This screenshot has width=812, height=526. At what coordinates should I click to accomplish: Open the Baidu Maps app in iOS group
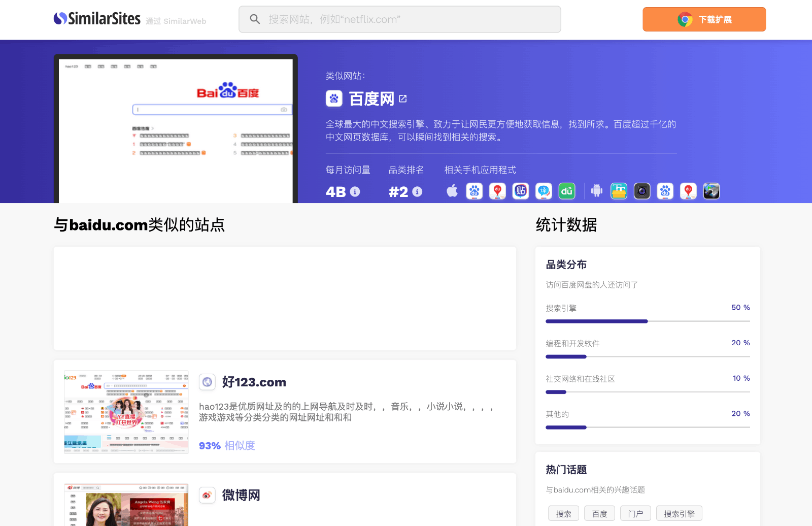(497, 191)
